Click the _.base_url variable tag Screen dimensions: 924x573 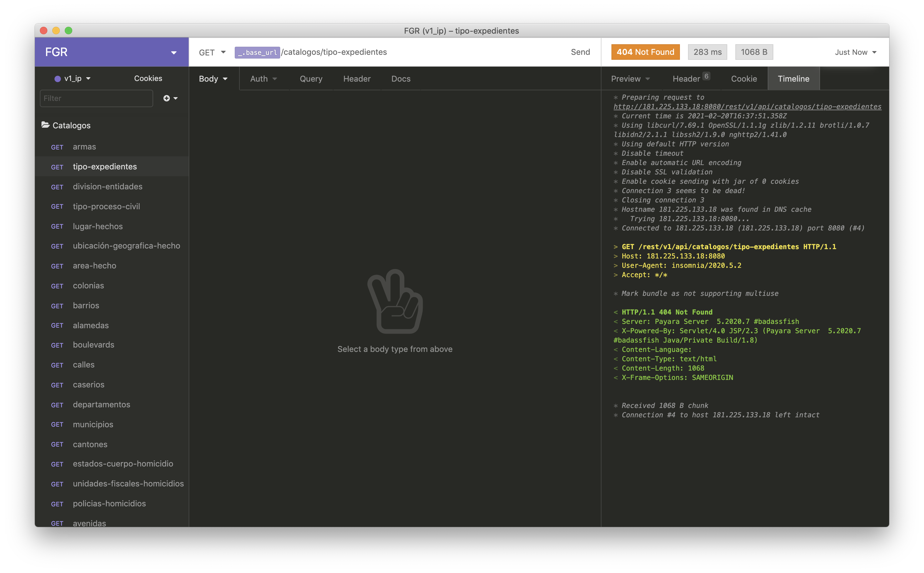pos(257,52)
